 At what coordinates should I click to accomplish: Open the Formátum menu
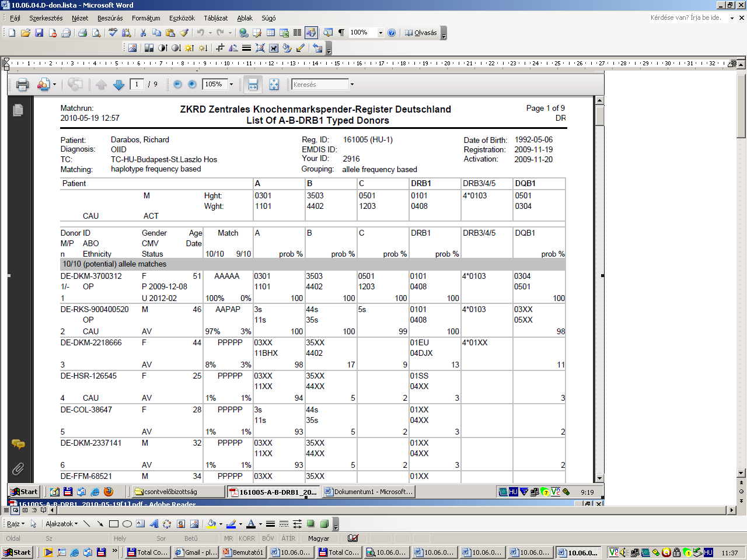[x=146, y=18]
